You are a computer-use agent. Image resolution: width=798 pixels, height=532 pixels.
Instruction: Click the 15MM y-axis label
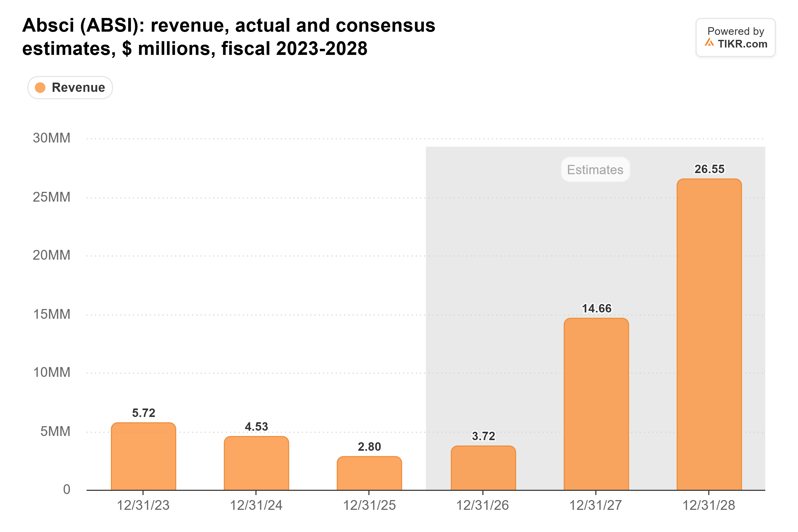pyautogui.click(x=51, y=314)
